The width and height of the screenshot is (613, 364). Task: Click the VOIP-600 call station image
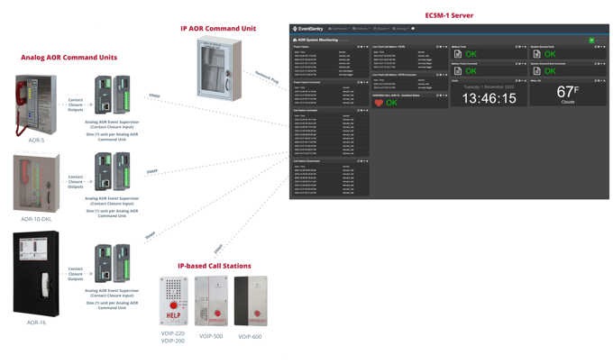coord(251,301)
